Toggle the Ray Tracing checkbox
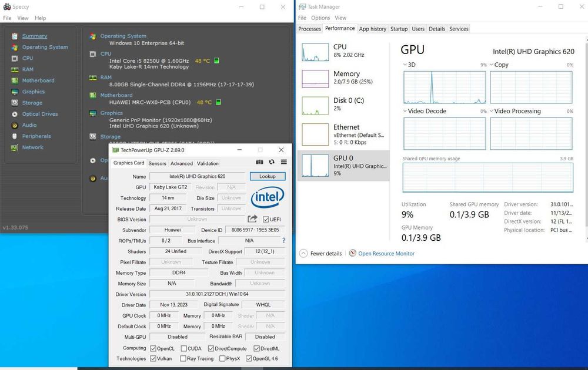Viewport: 588px width, 370px height. point(183,359)
